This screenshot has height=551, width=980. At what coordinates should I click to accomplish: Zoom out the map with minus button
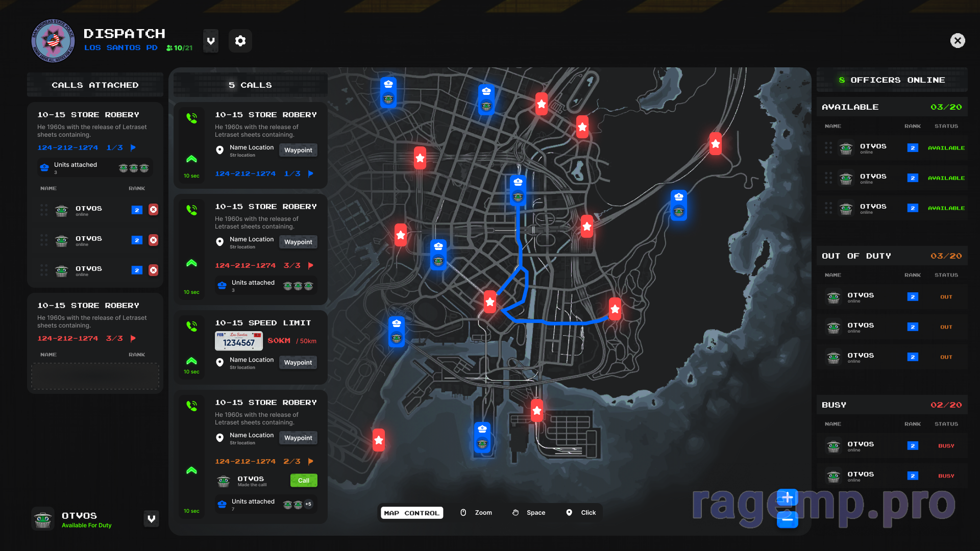(788, 519)
